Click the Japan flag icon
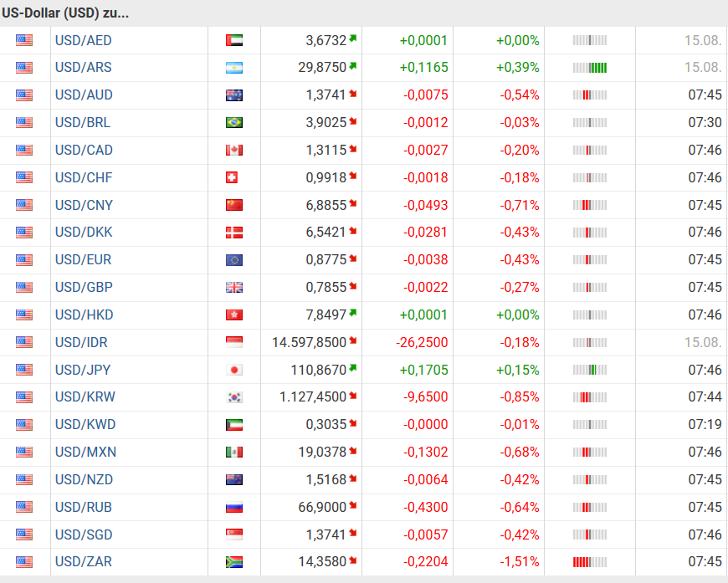 (234, 371)
